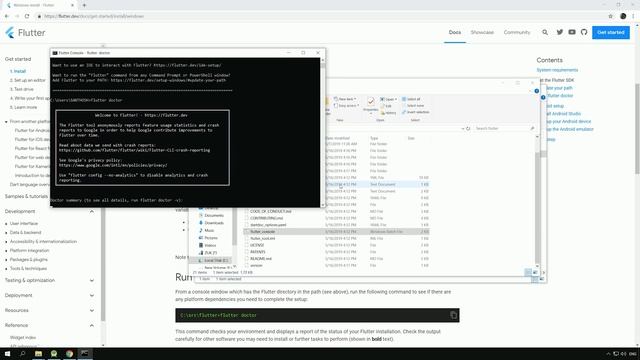Click the Search flutter box in Explorer
The image size is (640, 360).
coord(504,129)
